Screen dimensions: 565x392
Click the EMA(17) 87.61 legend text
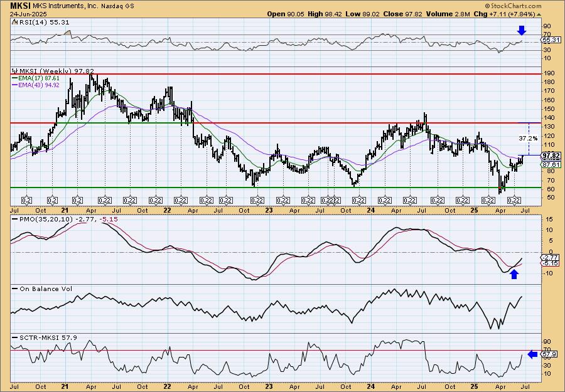[x=40, y=78]
